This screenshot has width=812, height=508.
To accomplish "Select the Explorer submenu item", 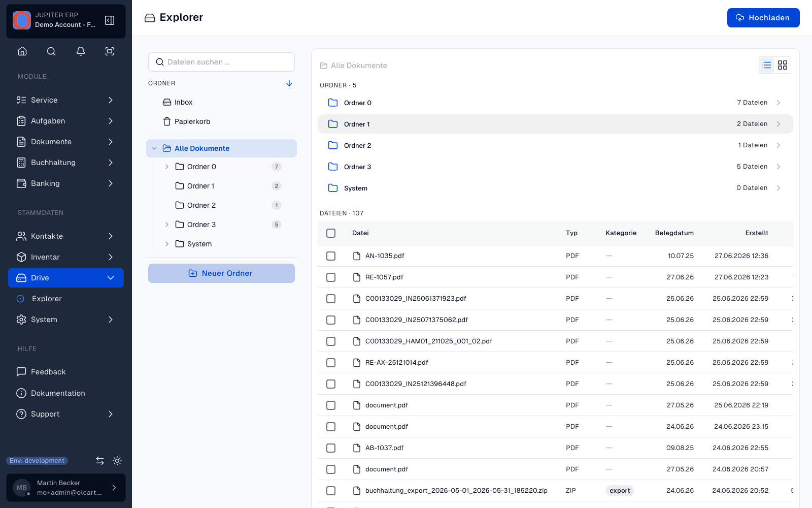I will coord(66,299).
